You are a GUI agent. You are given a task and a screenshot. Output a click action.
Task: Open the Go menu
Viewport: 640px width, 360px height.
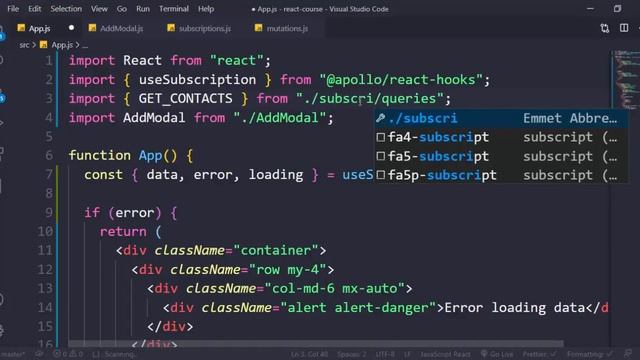[122, 9]
